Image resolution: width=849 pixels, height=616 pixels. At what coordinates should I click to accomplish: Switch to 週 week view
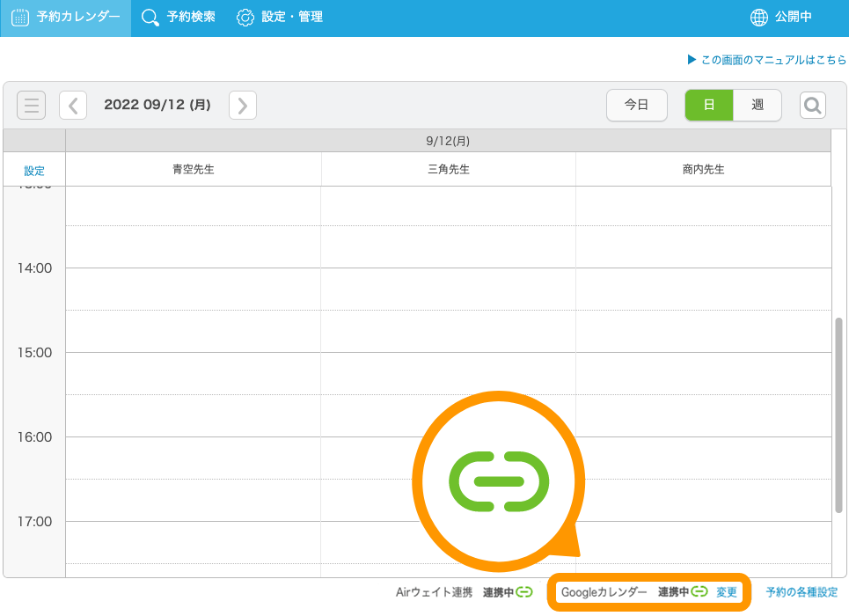coord(758,105)
